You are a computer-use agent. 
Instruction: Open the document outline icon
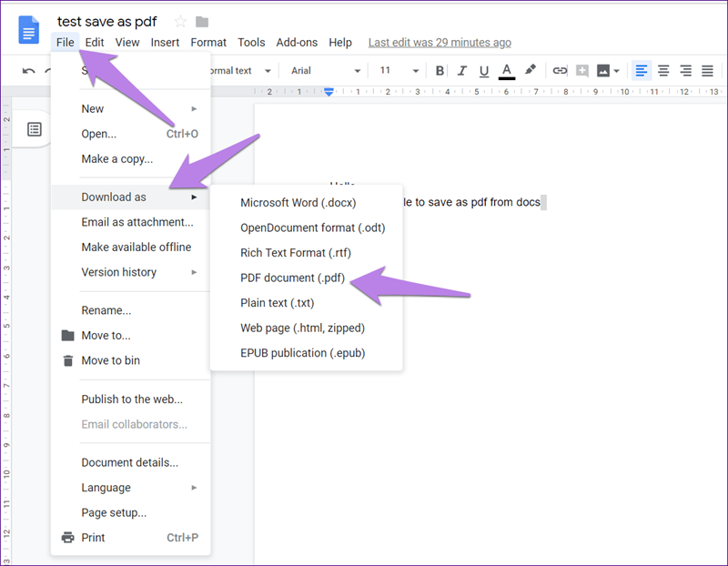tap(35, 129)
